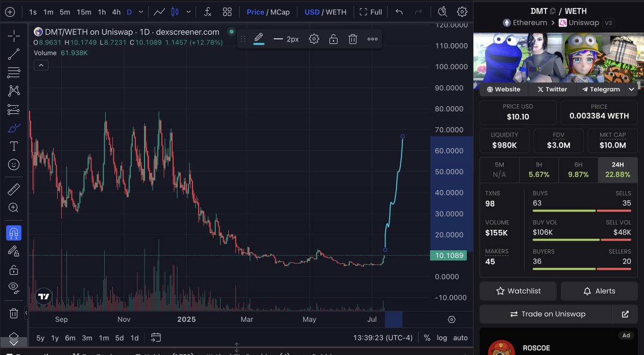Image resolution: width=644 pixels, height=355 pixels.
Task: Set the range to 6m
Action: pyautogui.click(x=70, y=338)
